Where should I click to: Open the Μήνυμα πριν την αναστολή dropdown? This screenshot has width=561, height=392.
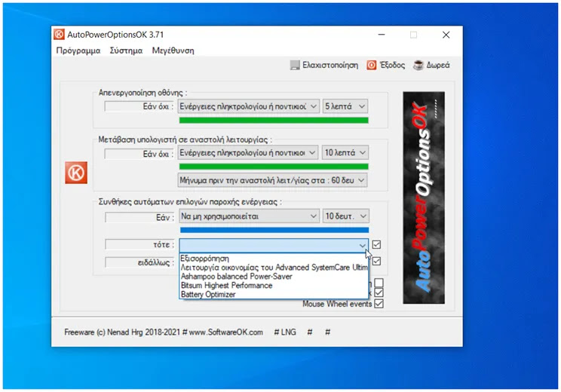(x=272, y=180)
